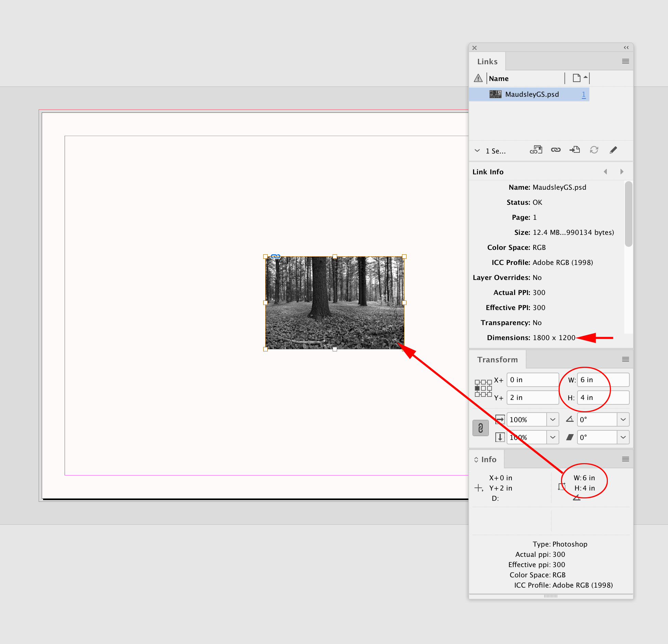Screen dimensions: 668x644
Task: Update the link using the refresh icon
Action: (x=594, y=150)
